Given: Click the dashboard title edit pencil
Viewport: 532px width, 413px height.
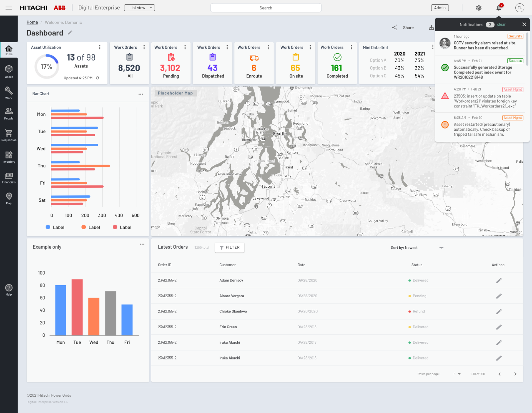Looking at the screenshot, I should [x=70, y=33].
